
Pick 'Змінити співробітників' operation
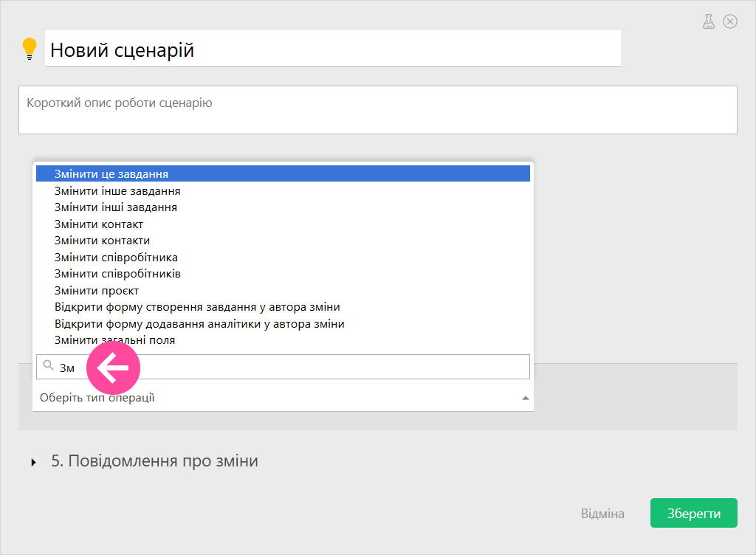[x=117, y=274]
